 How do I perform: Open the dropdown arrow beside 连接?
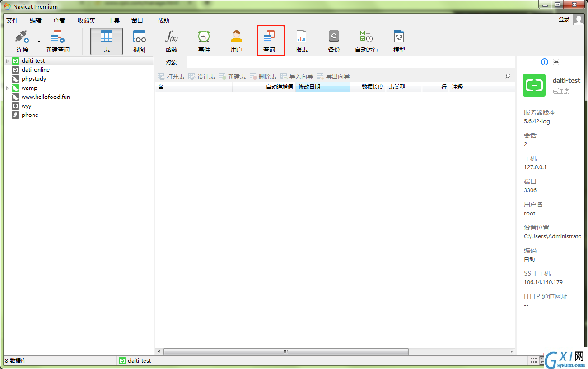pyautogui.click(x=39, y=42)
